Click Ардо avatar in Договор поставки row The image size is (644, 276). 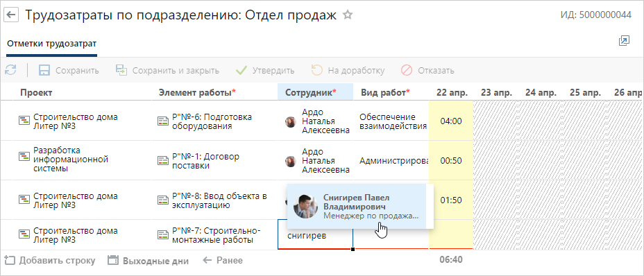[291, 161]
